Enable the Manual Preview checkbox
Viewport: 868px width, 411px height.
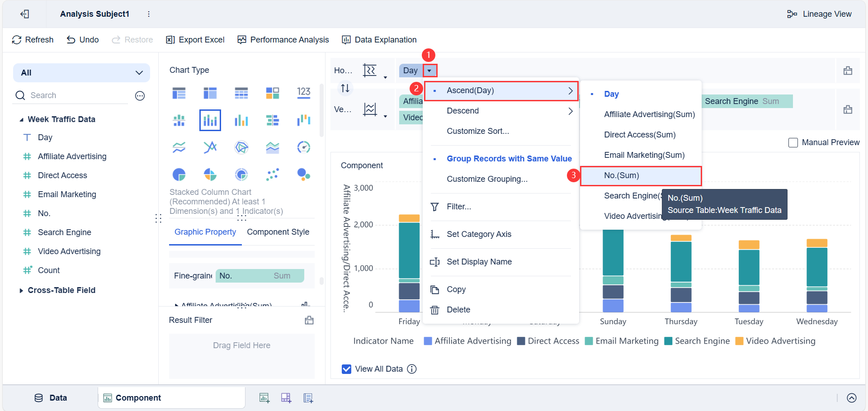793,143
